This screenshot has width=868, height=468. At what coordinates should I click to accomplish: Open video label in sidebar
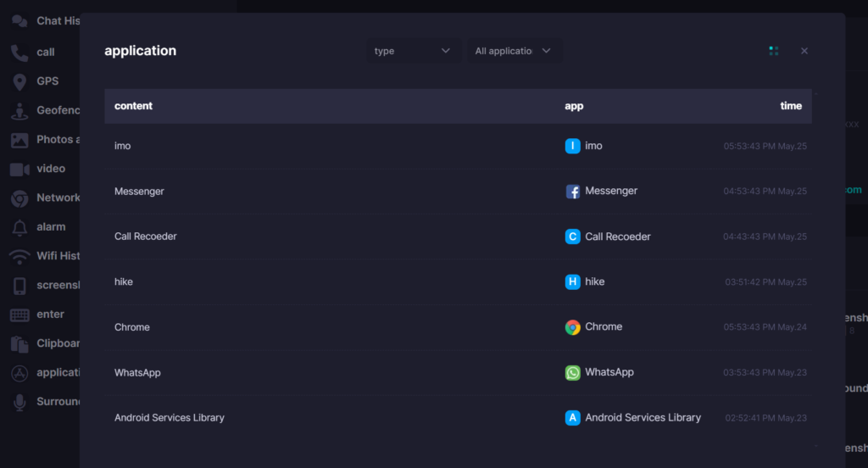coord(51,169)
